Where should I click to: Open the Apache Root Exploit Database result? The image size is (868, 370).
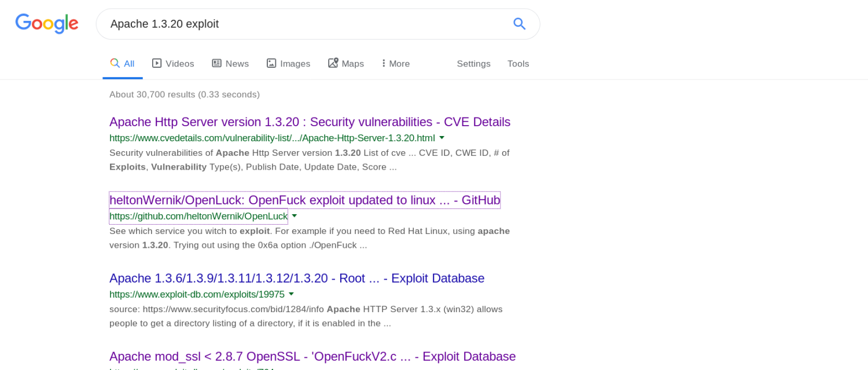coord(297,279)
